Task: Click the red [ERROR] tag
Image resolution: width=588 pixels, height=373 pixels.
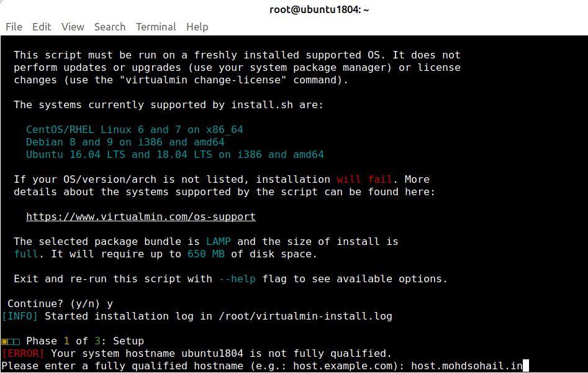Action: 23,354
